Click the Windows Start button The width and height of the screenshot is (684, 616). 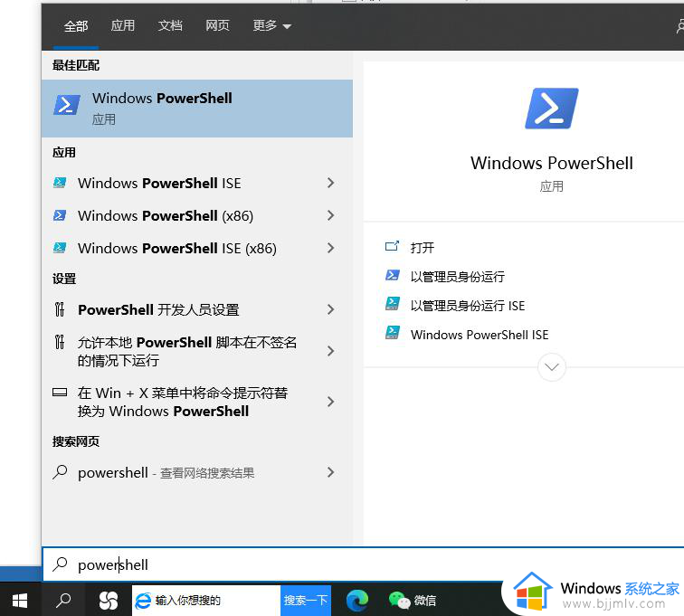click(x=20, y=600)
